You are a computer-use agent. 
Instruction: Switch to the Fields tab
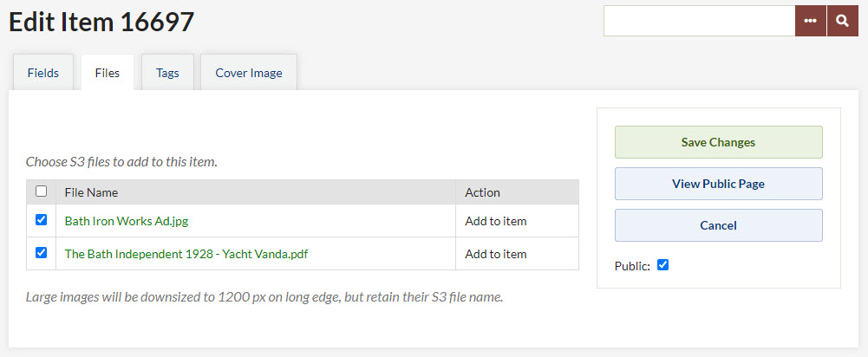(43, 73)
